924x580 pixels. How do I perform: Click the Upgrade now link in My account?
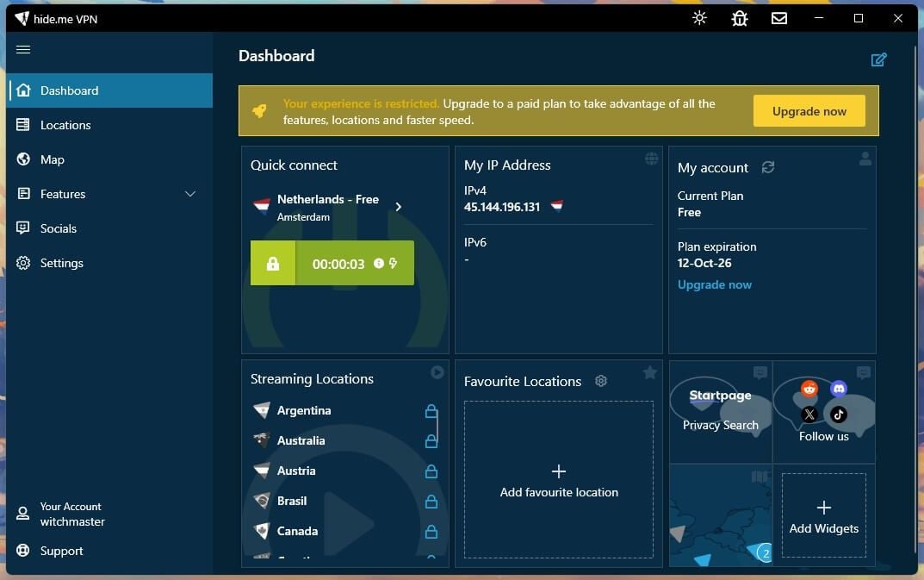click(714, 285)
